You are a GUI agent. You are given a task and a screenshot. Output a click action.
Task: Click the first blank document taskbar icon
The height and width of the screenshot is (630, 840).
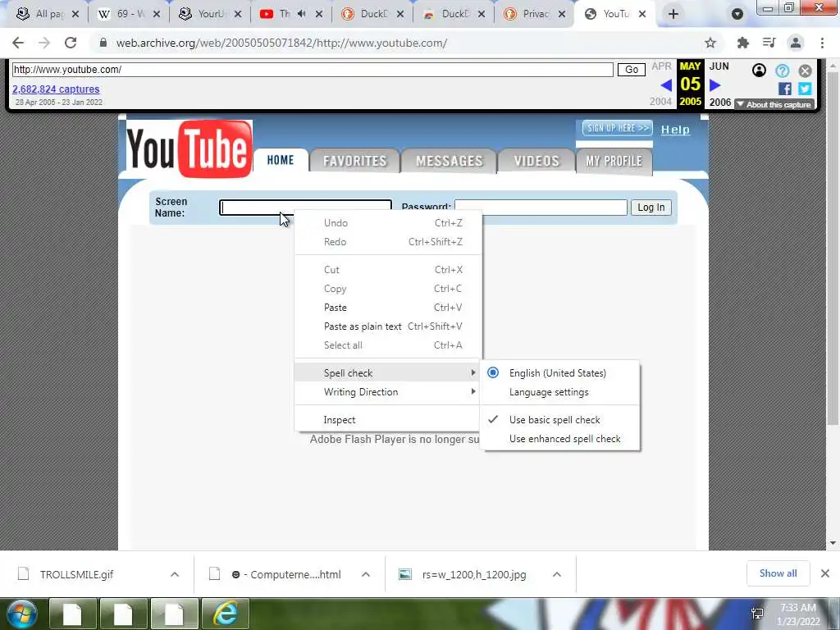pyautogui.click(x=72, y=614)
